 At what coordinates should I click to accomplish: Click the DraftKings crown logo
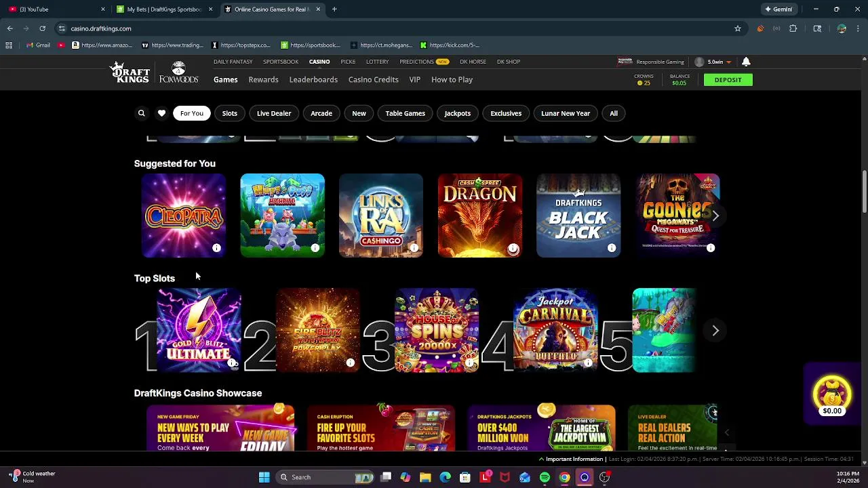[x=130, y=73]
